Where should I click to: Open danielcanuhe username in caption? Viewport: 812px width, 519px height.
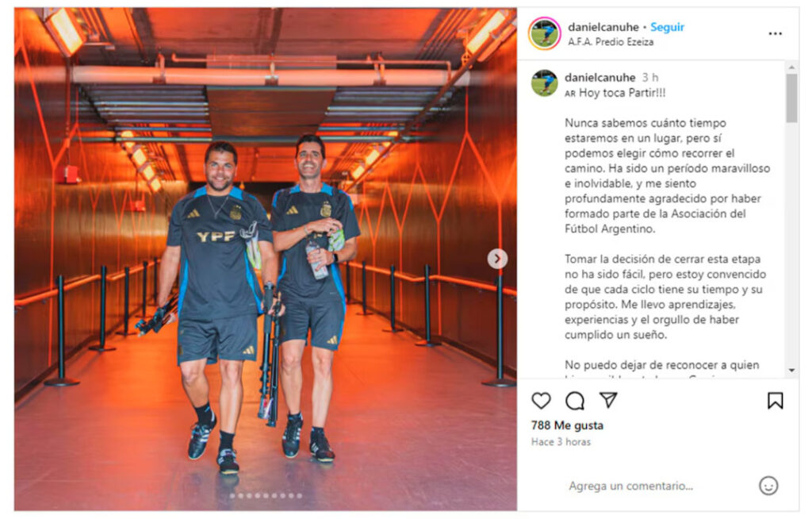[599, 77]
